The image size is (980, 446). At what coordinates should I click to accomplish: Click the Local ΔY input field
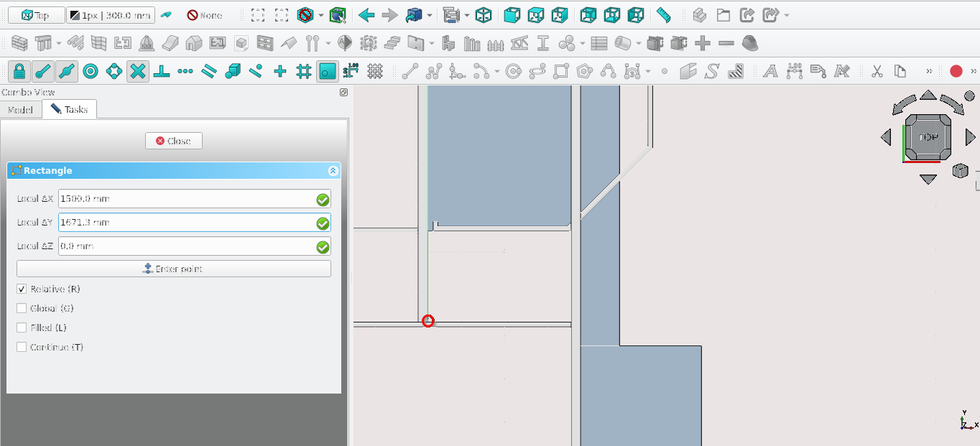[x=187, y=223]
